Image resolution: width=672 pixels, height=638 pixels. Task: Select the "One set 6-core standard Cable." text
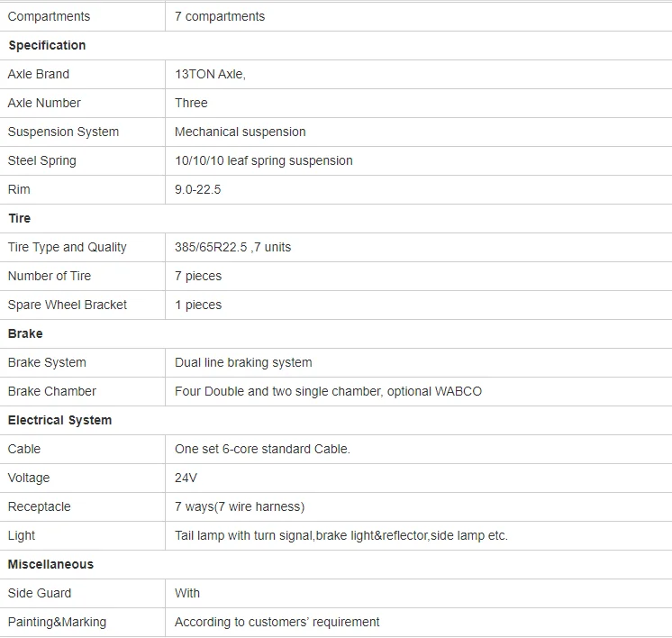click(x=262, y=449)
